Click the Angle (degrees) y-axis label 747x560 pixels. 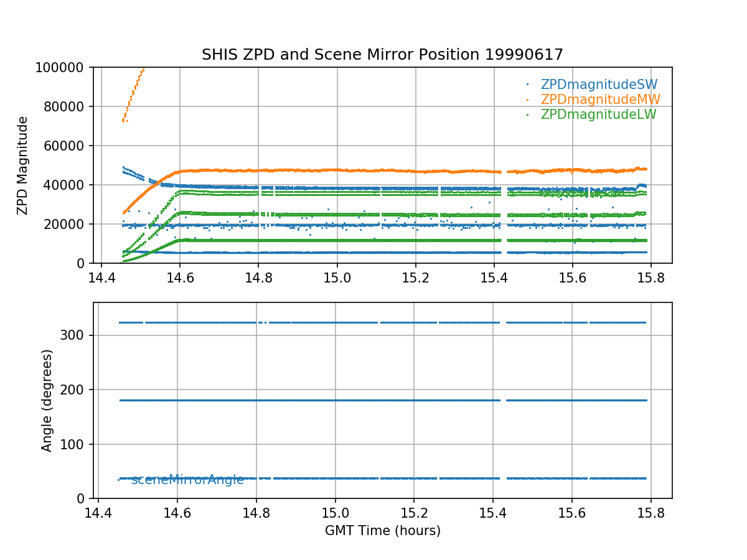(x=47, y=400)
